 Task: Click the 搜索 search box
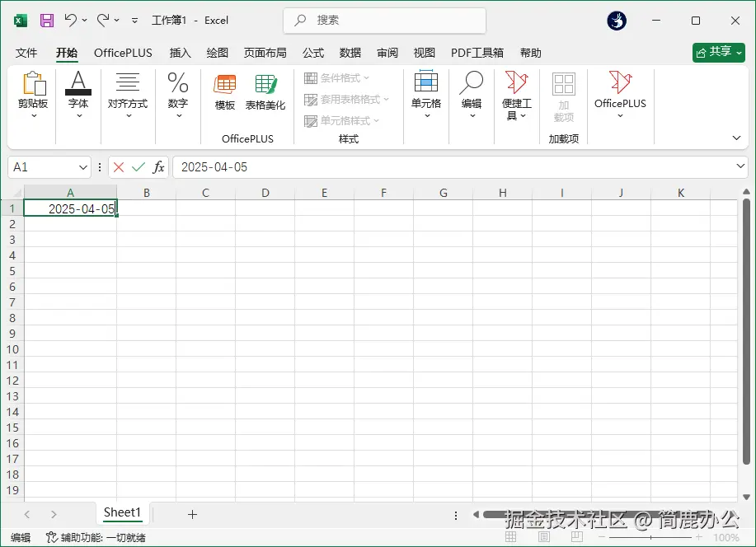[x=383, y=20]
